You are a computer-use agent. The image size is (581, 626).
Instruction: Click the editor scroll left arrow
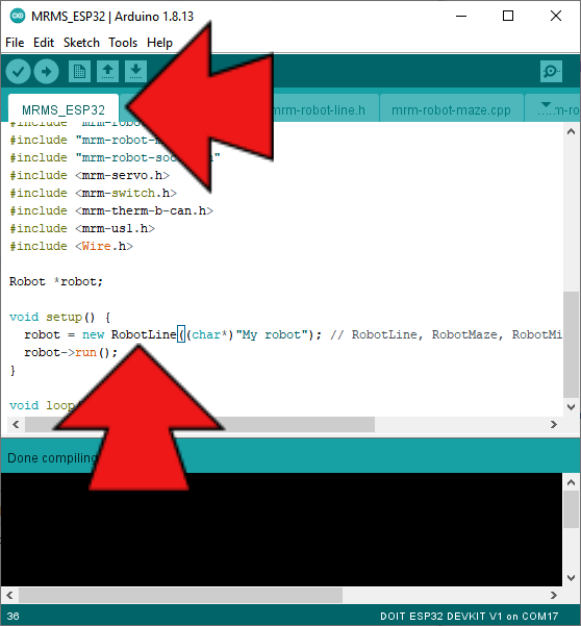(16, 424)
